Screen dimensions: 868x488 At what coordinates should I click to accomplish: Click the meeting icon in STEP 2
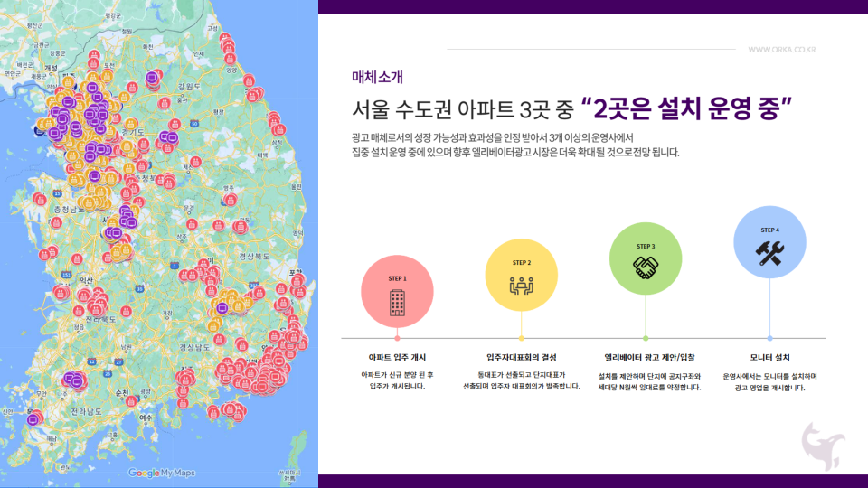coord(522,286)
